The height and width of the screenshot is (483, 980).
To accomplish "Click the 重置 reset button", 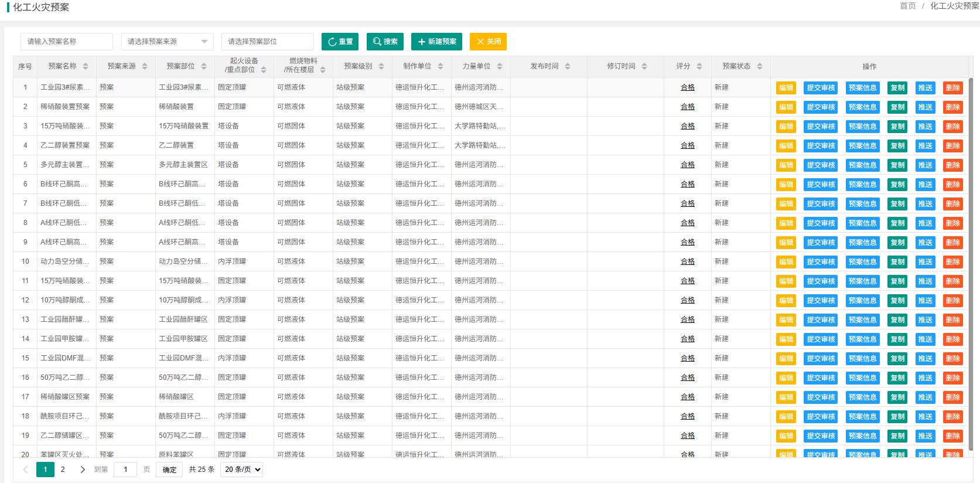I will coord(340,42).
